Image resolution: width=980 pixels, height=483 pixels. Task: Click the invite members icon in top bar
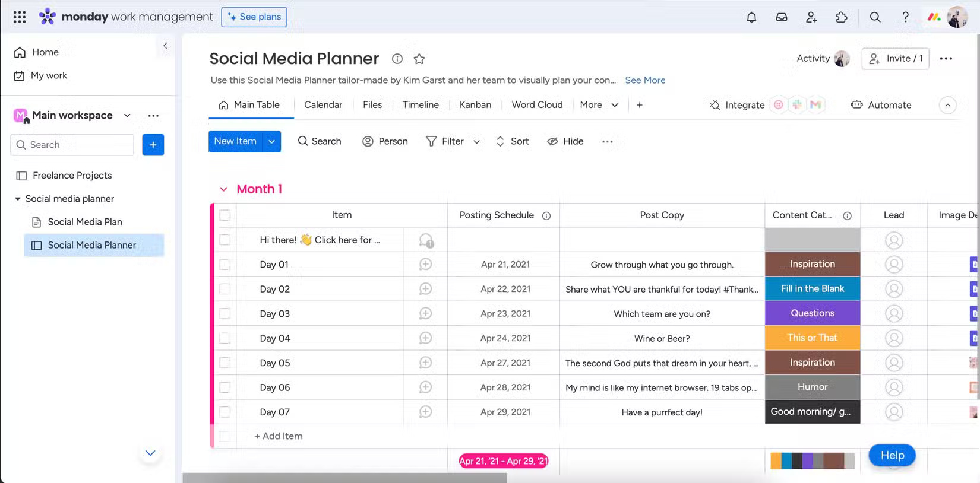point(811,17)
